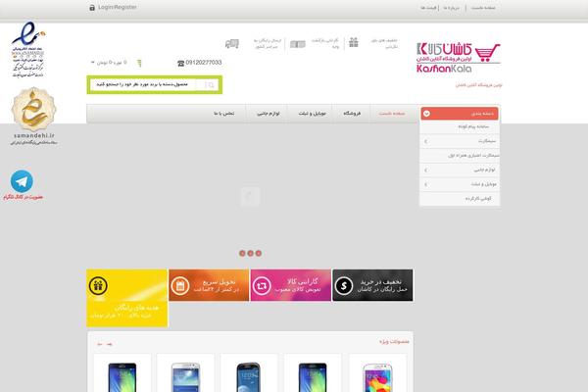588x392 pixels.
Task: Open the dark rounded phone in middle
Action: click(x=249, y=376)
